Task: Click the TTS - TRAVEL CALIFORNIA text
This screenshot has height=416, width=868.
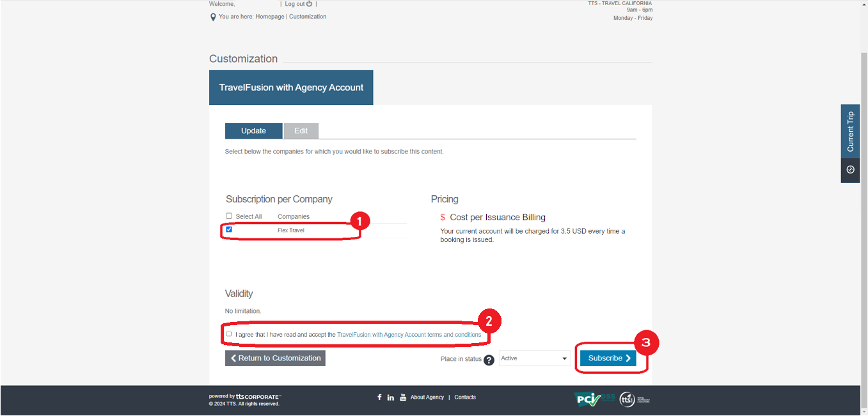Action: (620, 3)
